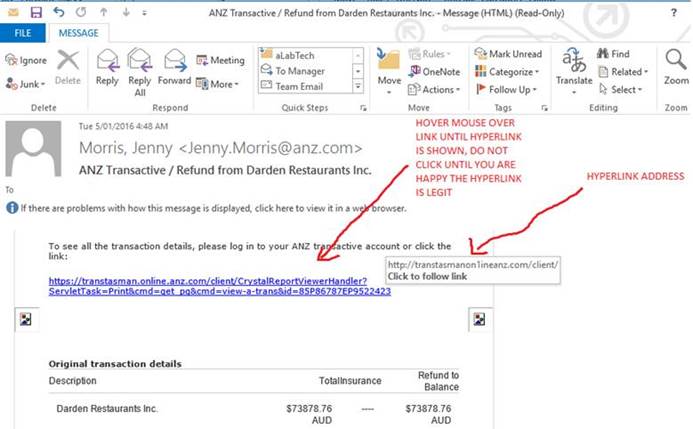
Task: Select the MESSAGE ribbon tab
Action: point(78,33)
